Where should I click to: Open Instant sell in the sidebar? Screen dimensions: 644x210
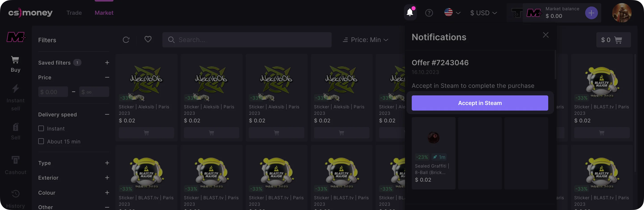tap(15, 97)
